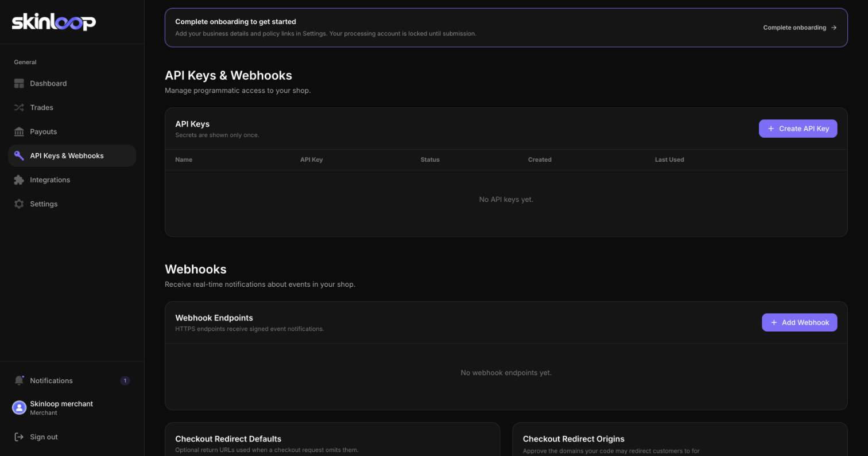Click the 'Complete onboarding to get started' heading
This screenshot has height=456, width=868.
(x=235, y=22)
